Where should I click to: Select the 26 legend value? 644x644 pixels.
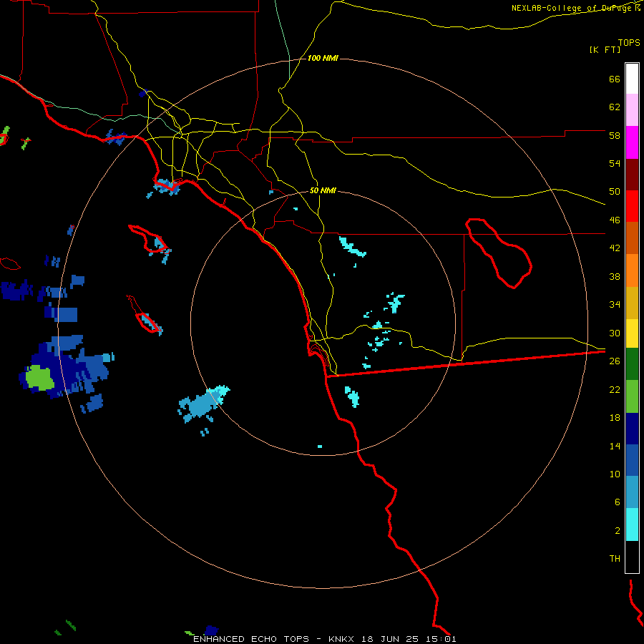click(615, 361)
